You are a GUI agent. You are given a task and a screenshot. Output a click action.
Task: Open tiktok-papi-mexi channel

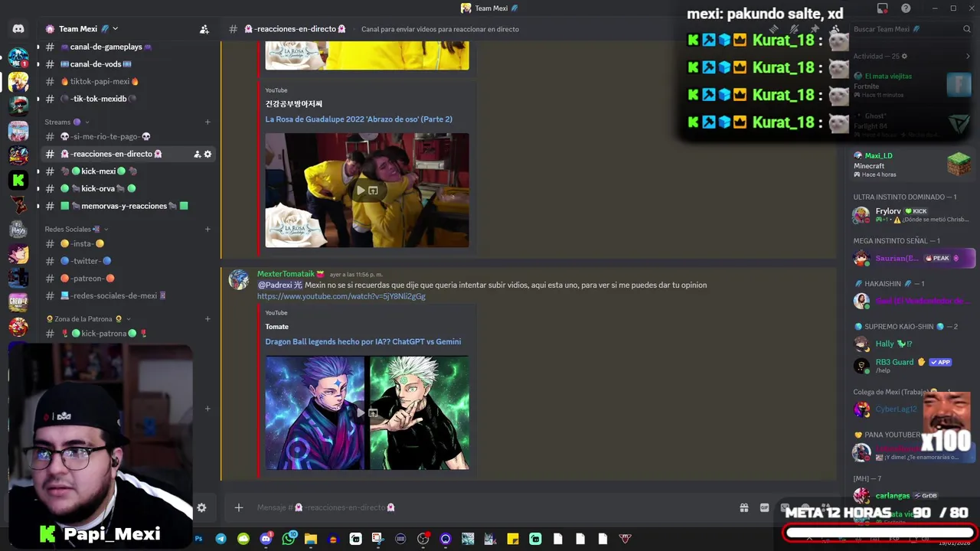[126, 81]
